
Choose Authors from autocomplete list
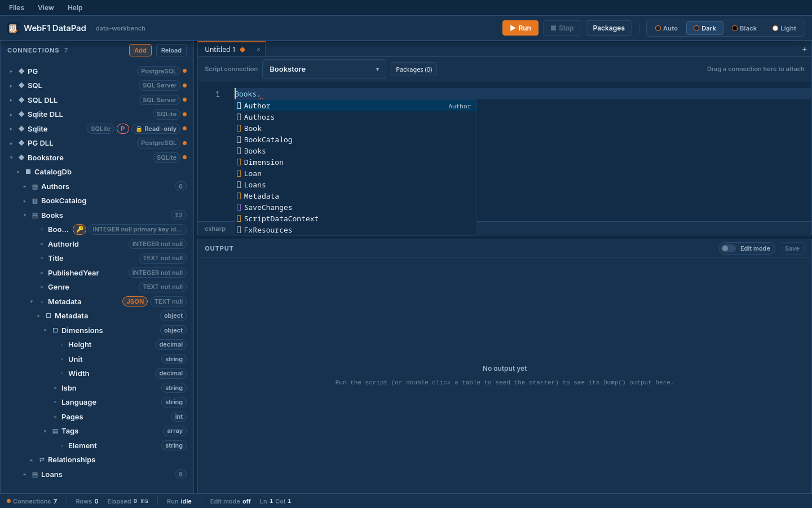(x=356, y=117)
